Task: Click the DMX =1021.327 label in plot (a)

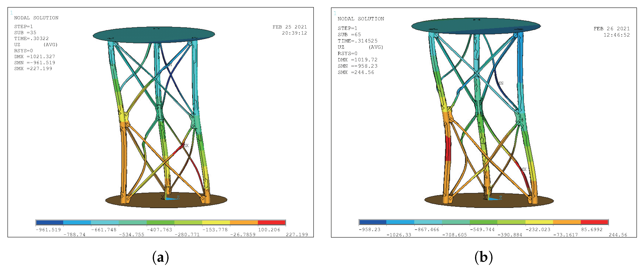Action: 34,57
